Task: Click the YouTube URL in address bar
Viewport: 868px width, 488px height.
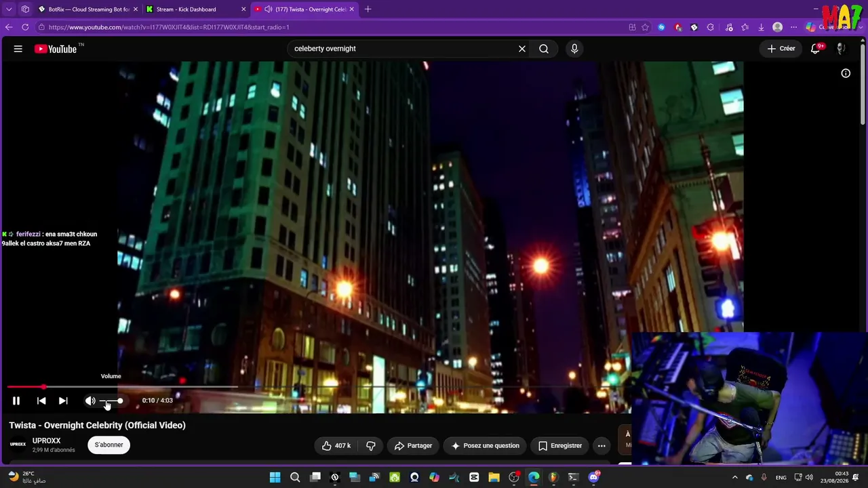Action: [169, 27]
